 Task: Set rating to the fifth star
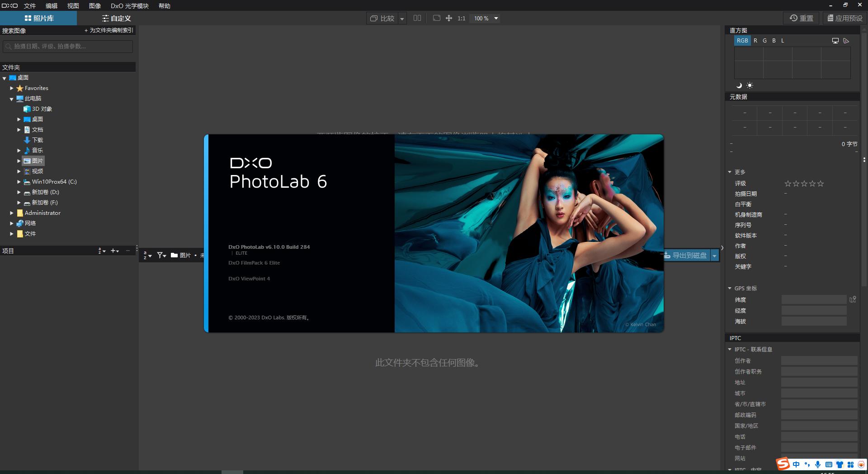point(821,184)
